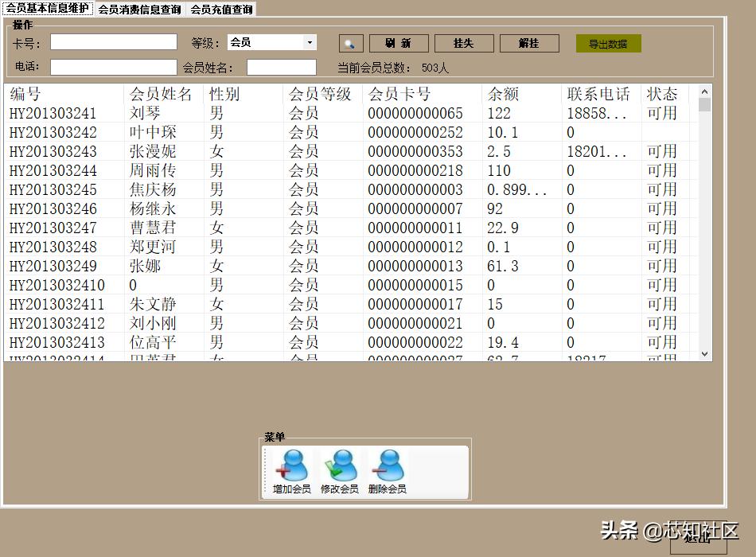Viewport: 756px width, 557px height.
Task: Click the 电话 phone input field
Action: pos(113,66)
